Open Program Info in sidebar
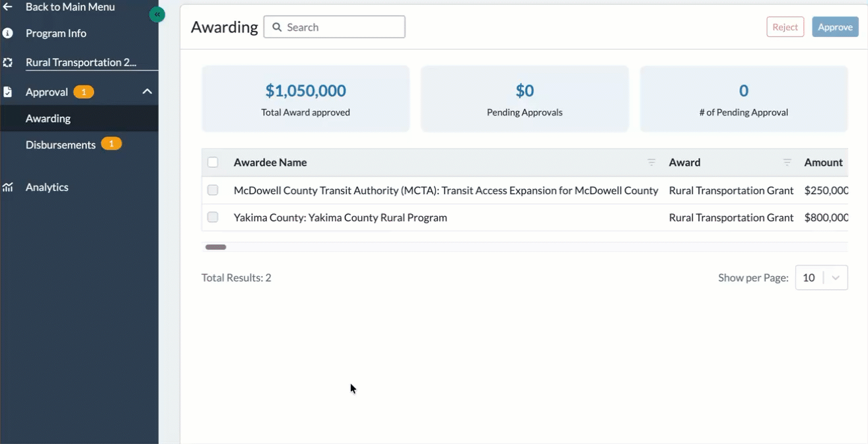 pyautogui.click(x=56, y=33)
